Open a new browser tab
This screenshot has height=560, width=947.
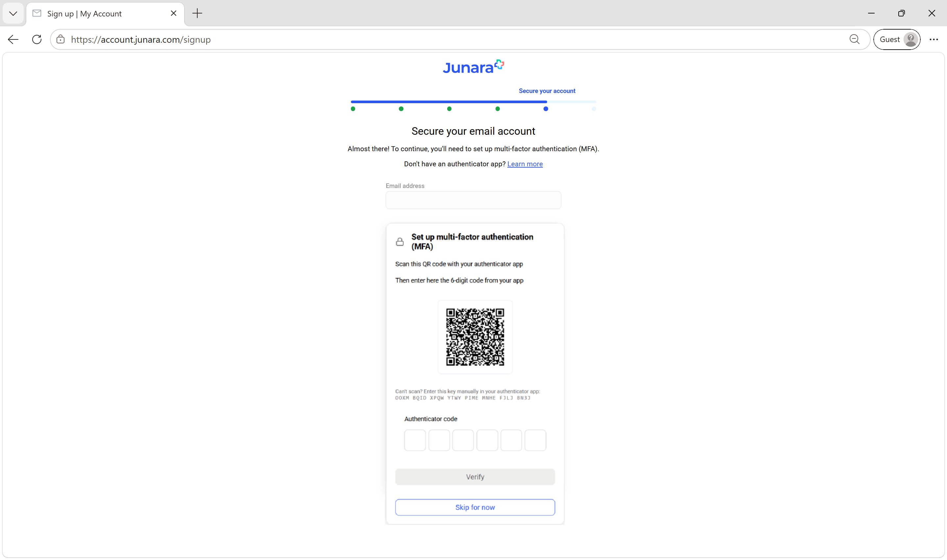click(x=197, y=13)
